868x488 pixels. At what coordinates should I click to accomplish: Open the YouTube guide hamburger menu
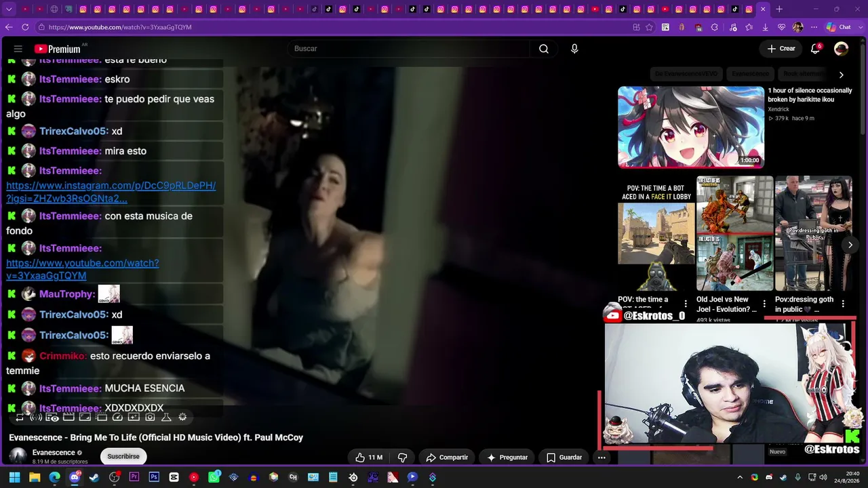pyautogui.click(x=18, y=49)
